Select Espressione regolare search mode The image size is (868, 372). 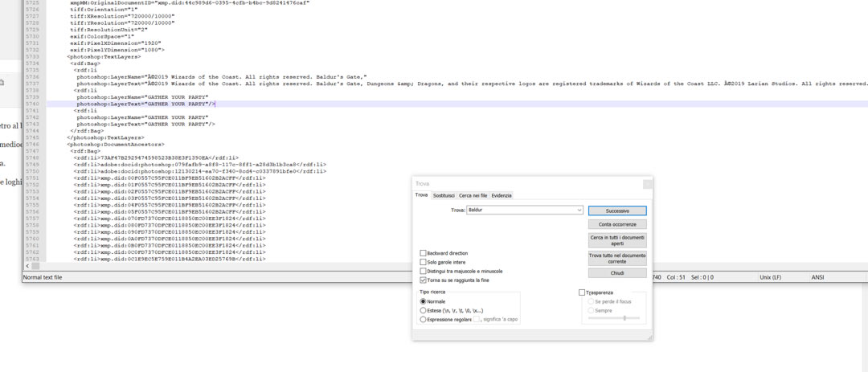coord(424,319)
